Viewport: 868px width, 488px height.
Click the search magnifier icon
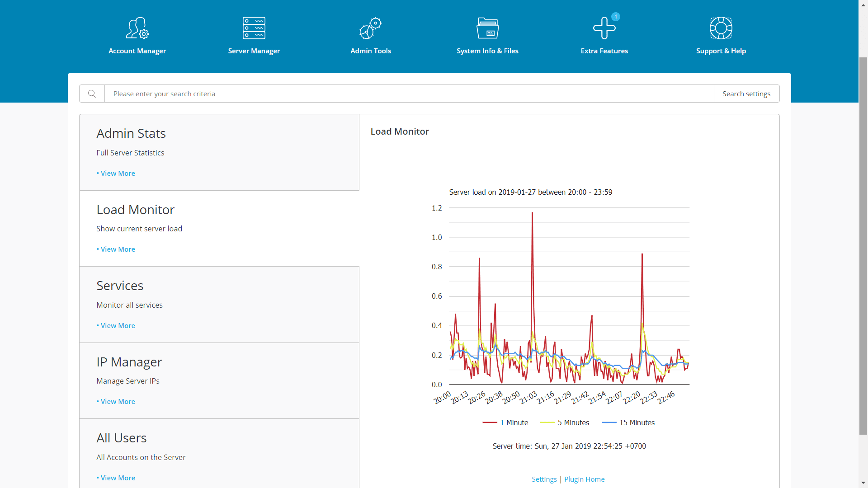click(92, 94)
